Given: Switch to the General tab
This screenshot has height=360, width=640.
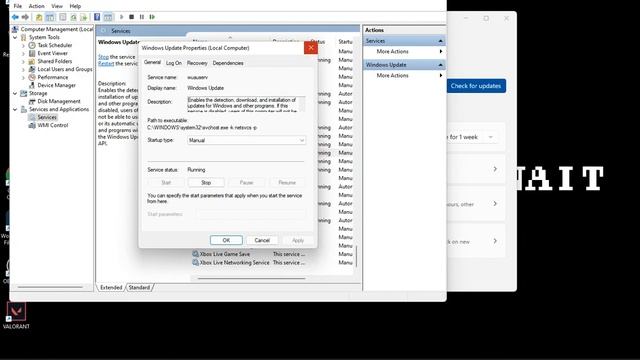Looking at the screenshot, I should pos(152,62).
